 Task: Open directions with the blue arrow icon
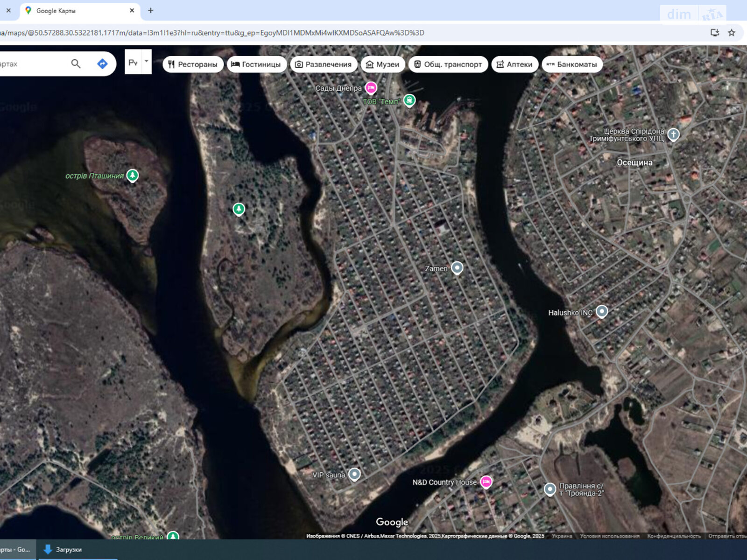point(102,64)
